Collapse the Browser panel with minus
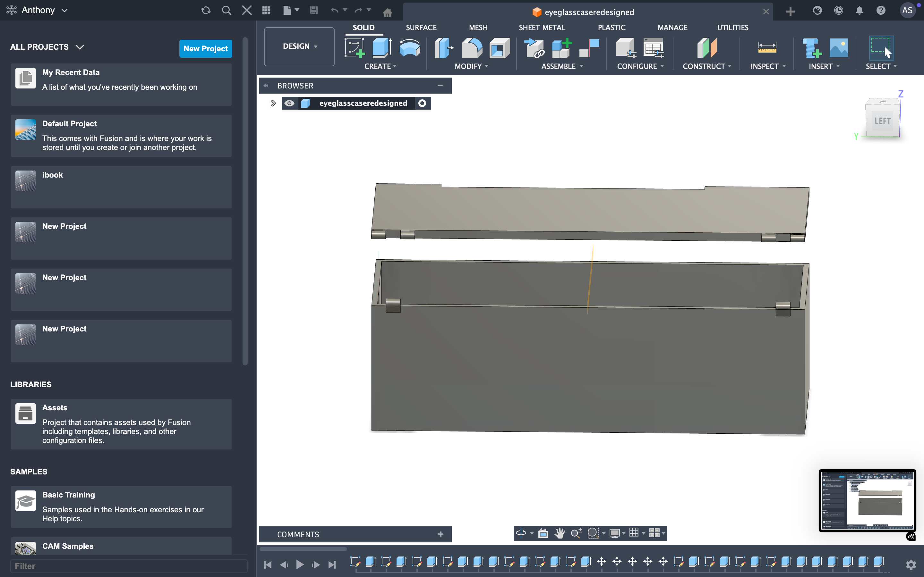This screenshot has height=577, width=924. pos(441,86)
